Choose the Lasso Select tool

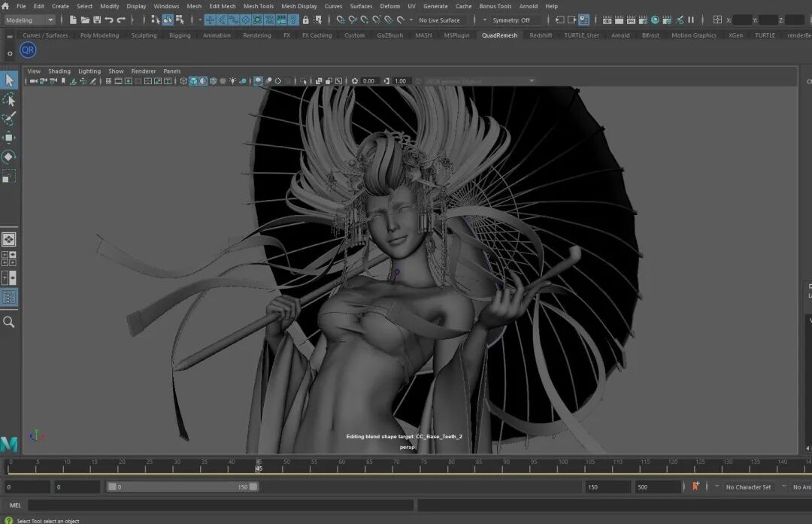[x=9, y=99]
